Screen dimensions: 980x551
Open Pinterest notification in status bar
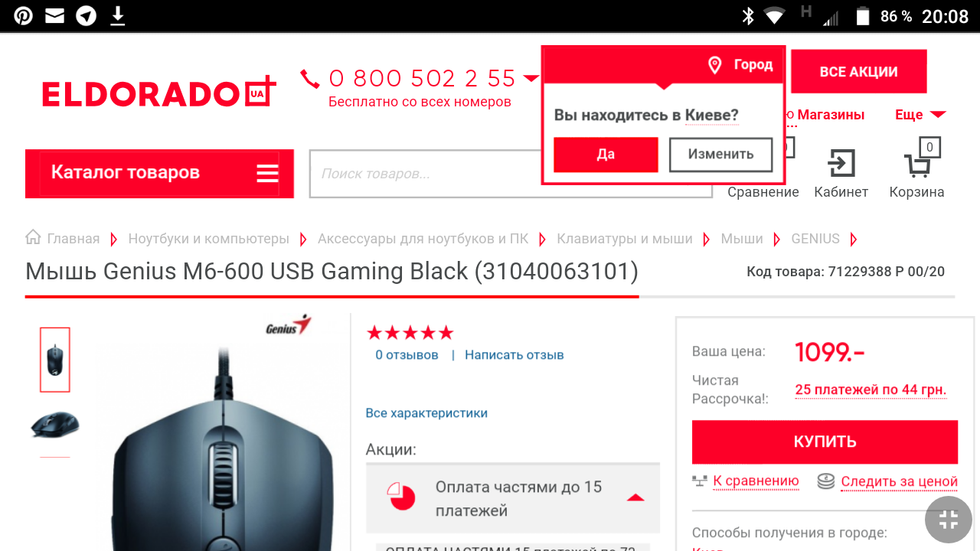point(23,15)
